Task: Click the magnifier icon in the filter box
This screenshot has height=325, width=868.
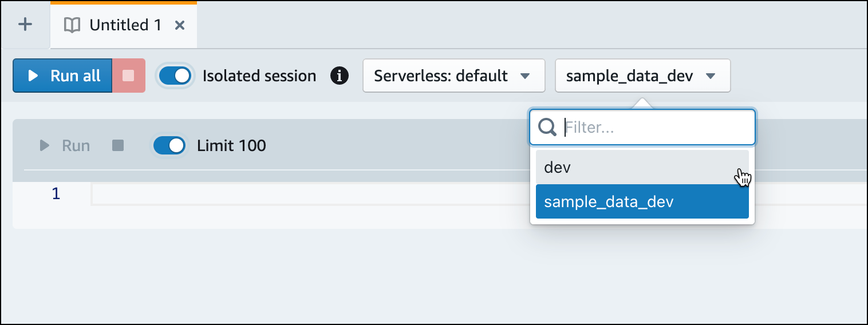Action: click(548, 128)
